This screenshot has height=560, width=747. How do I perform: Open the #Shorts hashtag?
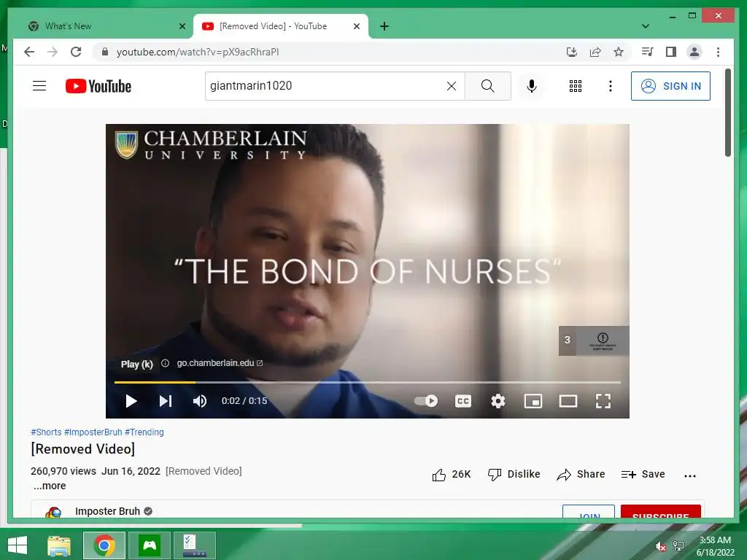tap(46, 432)
